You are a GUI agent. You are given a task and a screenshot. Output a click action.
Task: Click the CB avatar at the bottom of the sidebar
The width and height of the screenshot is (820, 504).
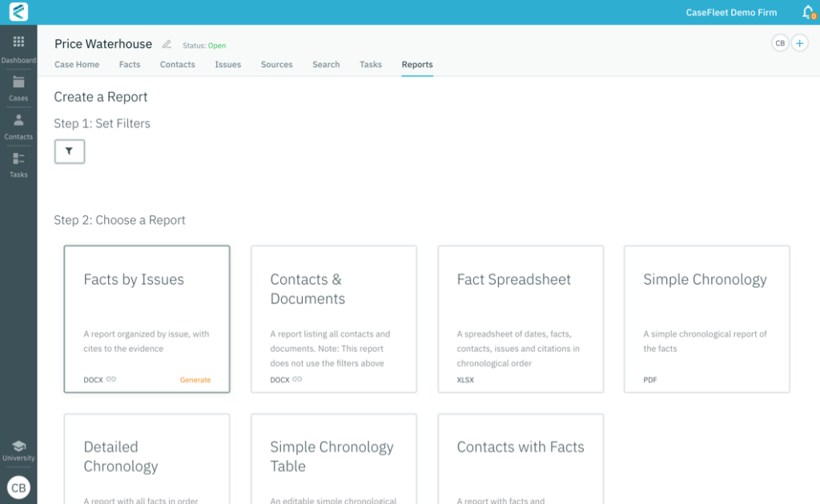(18, 487)
